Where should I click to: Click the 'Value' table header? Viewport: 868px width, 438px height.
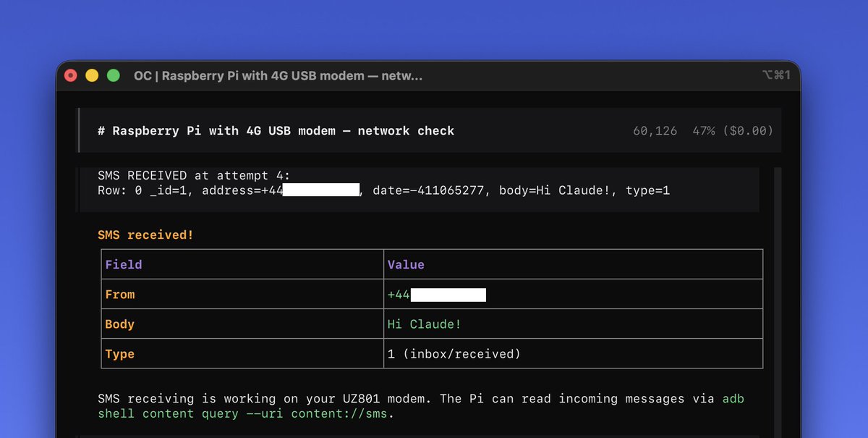(406, 265)
